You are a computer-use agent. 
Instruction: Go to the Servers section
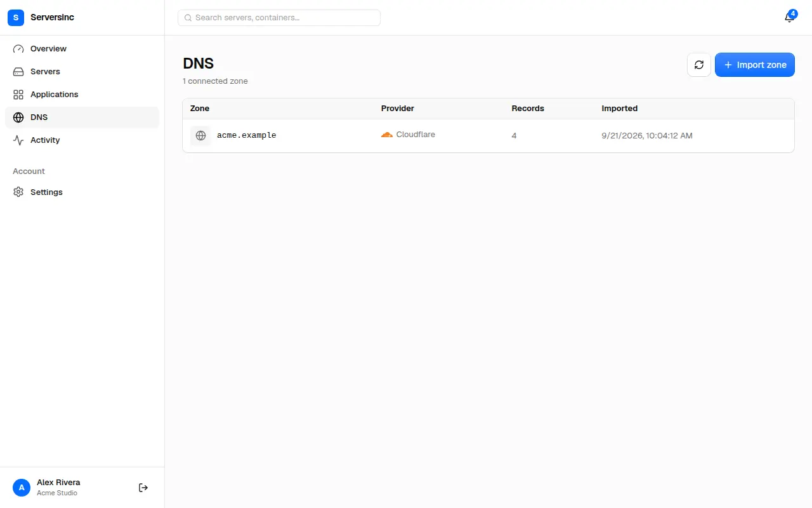pos(82,72)
